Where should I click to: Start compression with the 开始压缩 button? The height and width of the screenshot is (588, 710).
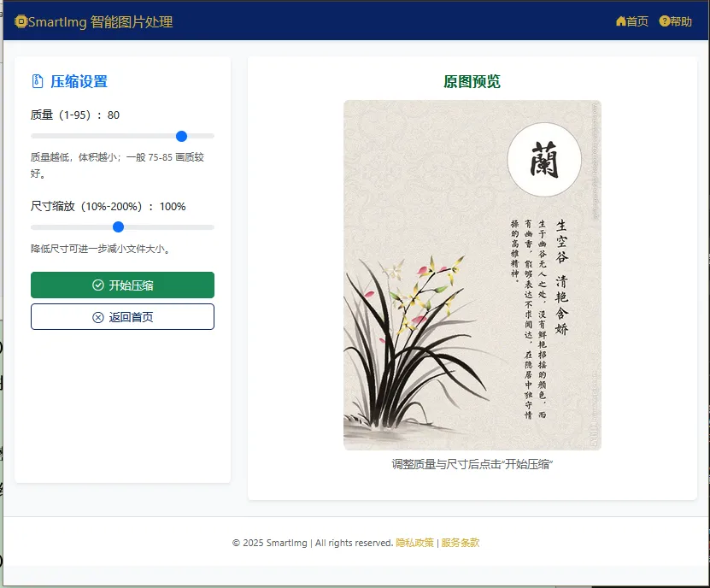click(122, 285)
